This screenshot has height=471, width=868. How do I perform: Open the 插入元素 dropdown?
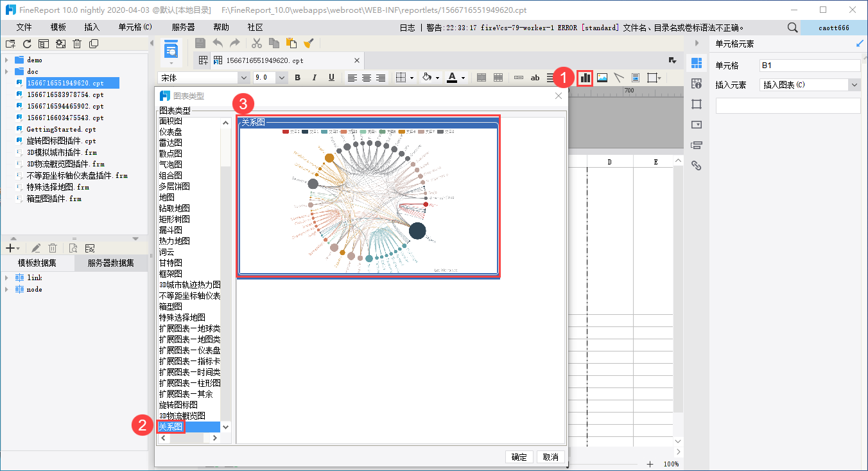853,85
